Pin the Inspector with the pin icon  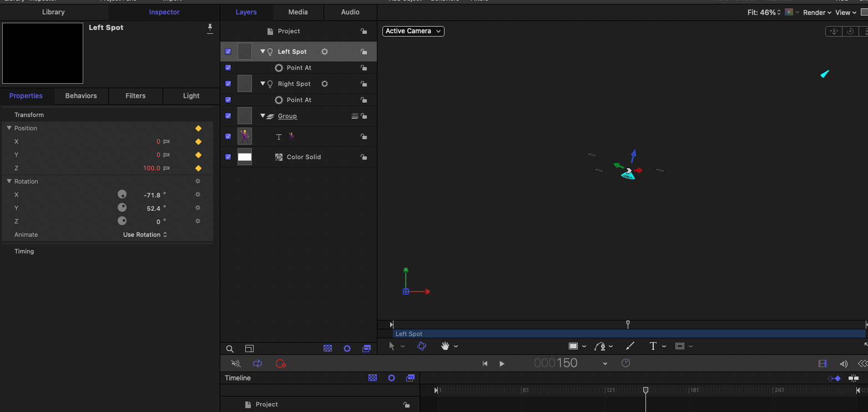point(210,28)
